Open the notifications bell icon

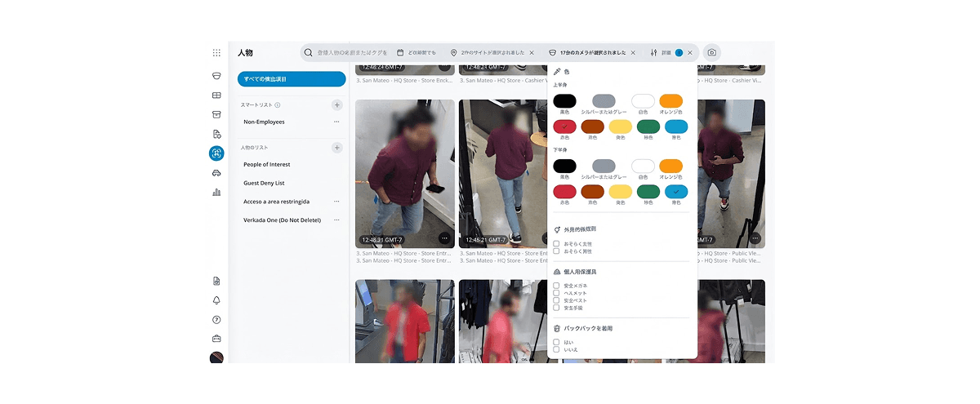(216, 300)
